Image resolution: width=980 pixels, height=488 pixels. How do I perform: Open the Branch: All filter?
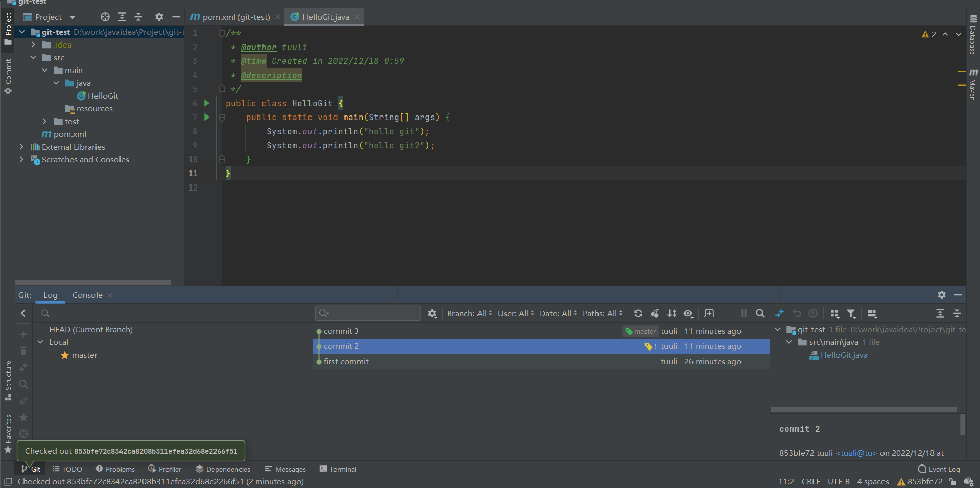[x=468, y=313]
